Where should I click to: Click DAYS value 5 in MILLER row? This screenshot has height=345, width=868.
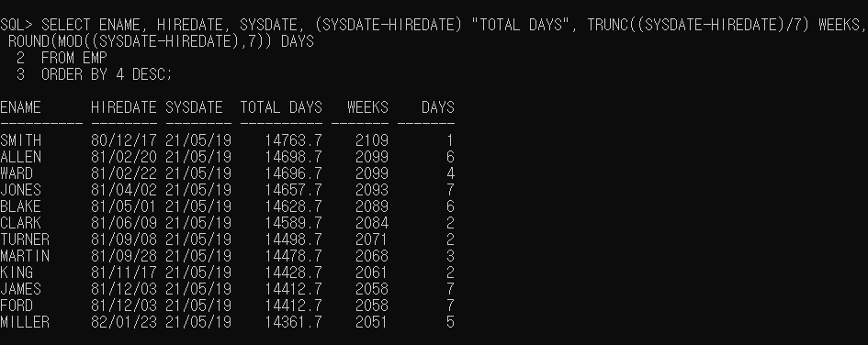pos(450,322)
